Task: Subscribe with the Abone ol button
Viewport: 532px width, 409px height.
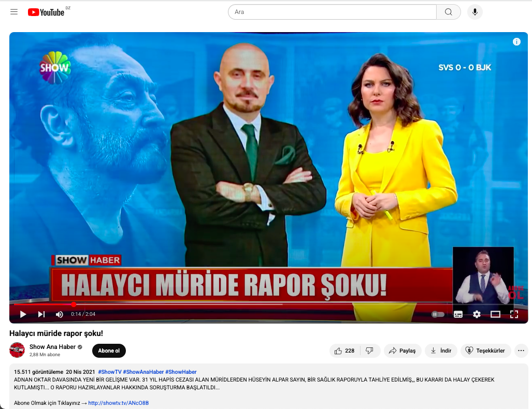Action: [109, 350]
